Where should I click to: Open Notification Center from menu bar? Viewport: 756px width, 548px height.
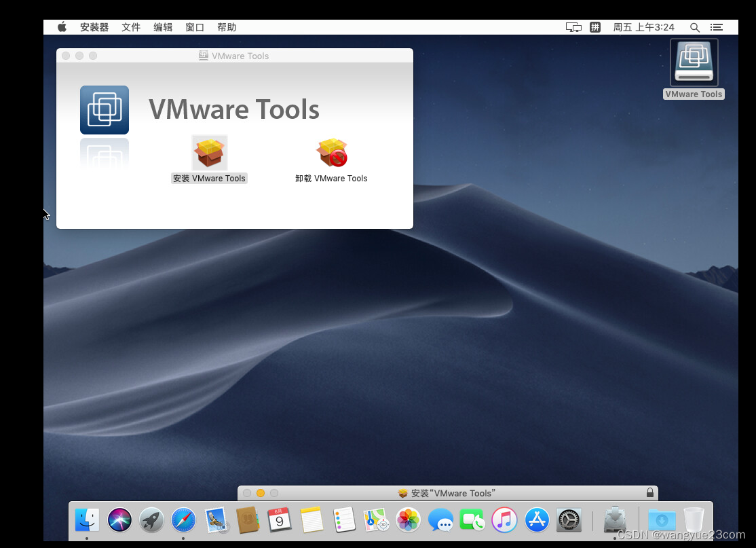pos(717,27)
